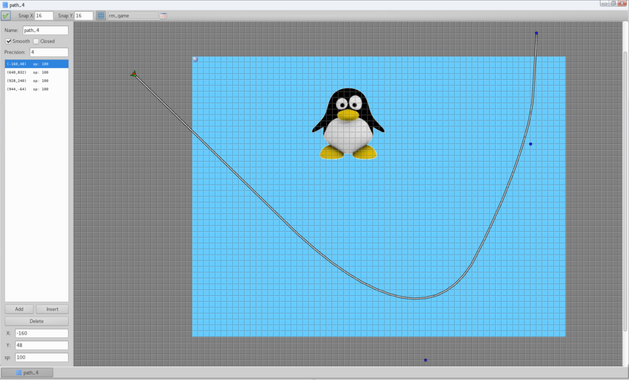Toggle the grid display icon
629x380 pixels.
[101, 16]
